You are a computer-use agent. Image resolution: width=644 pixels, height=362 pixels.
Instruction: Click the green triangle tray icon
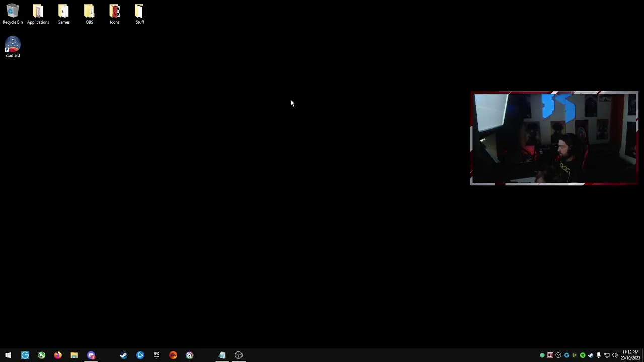pyautogui.click(x=575, y=355)
